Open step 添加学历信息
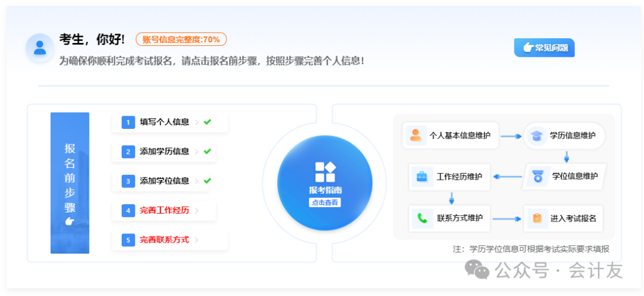This screenshot has width=644, height=296. pos(164,152)
